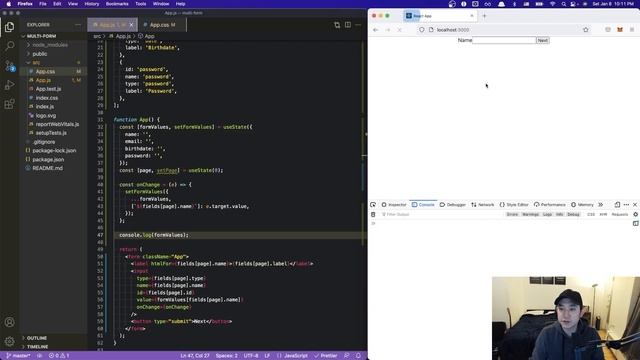
Task: Expand the node_modules folder
Action: (50, 45)
